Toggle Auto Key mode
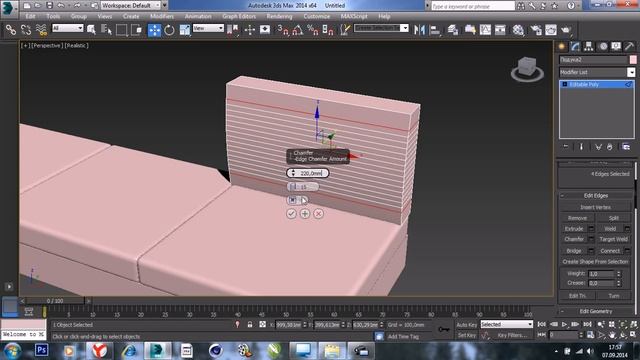 point(467,325)
